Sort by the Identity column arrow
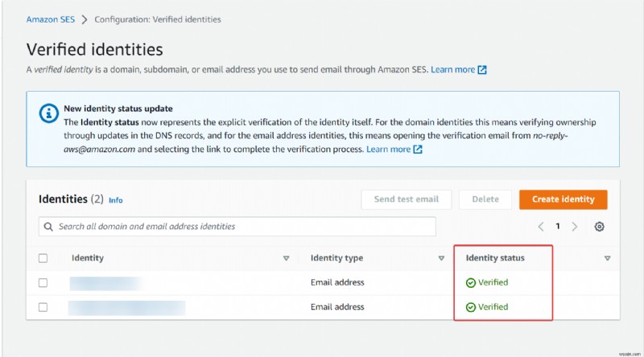Image resolution: width=644 pixels, height=357 pixels. pyautogui.click(x=287, y=258)
